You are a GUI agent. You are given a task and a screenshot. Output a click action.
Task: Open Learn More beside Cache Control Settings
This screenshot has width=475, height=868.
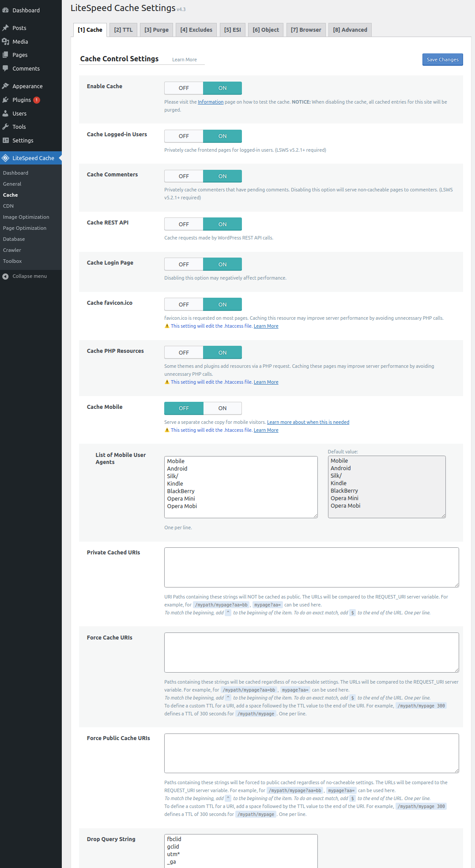click(185, 60)
